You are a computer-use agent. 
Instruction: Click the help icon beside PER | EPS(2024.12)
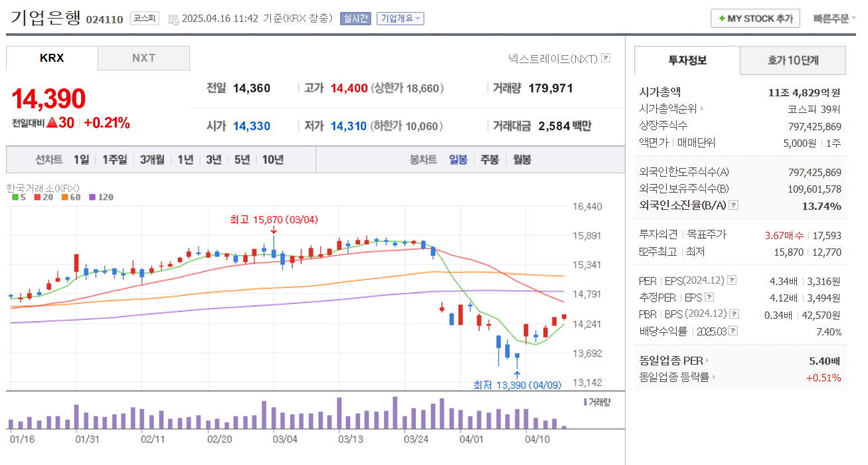tap(732, 281)
